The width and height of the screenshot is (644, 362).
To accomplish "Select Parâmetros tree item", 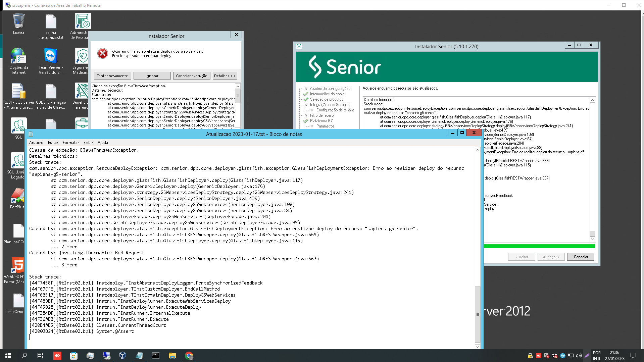I will (325, 126).
